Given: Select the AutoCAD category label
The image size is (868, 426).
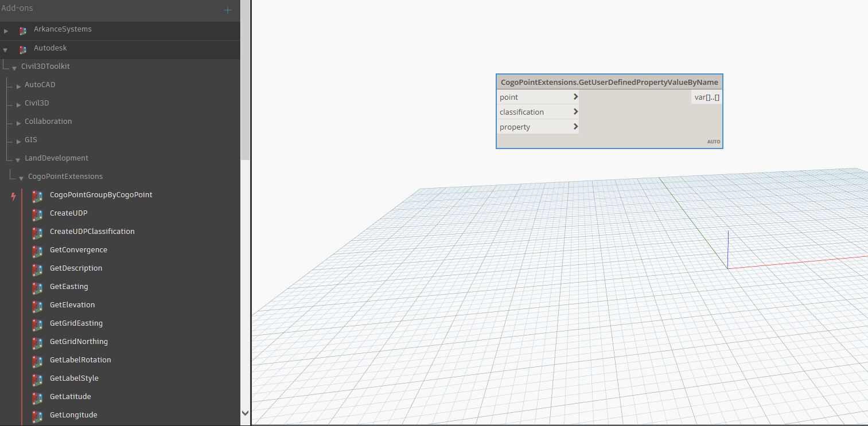Looking at the screenshot, I should (x=40, y=85).
